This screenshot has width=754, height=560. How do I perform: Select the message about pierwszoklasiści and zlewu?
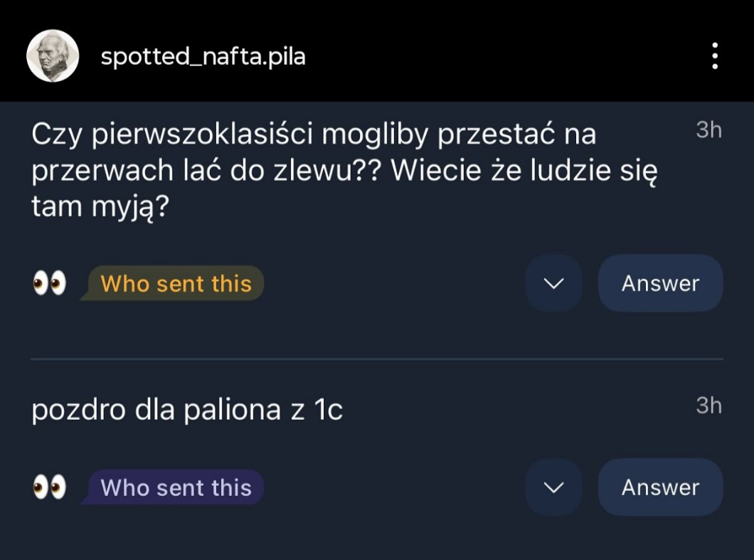point(341,169)
